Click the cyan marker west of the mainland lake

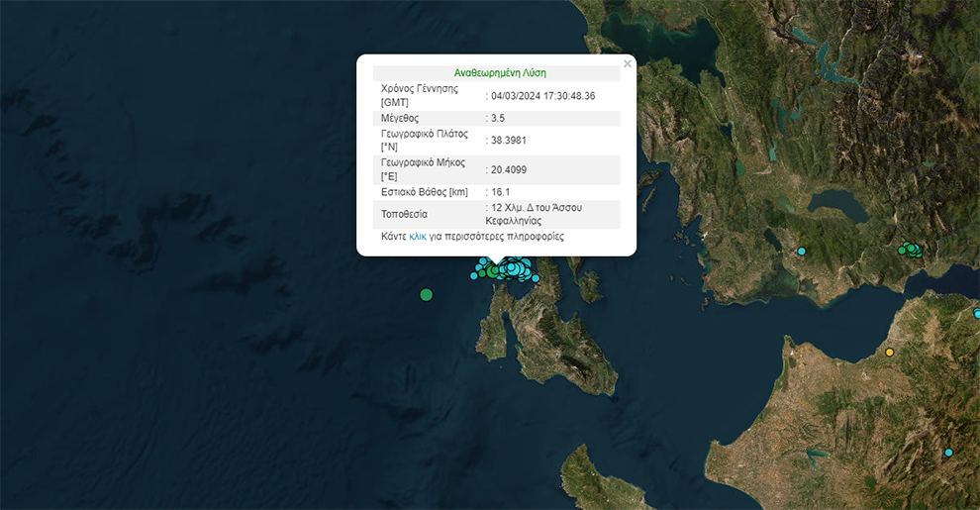pos(802,252)
